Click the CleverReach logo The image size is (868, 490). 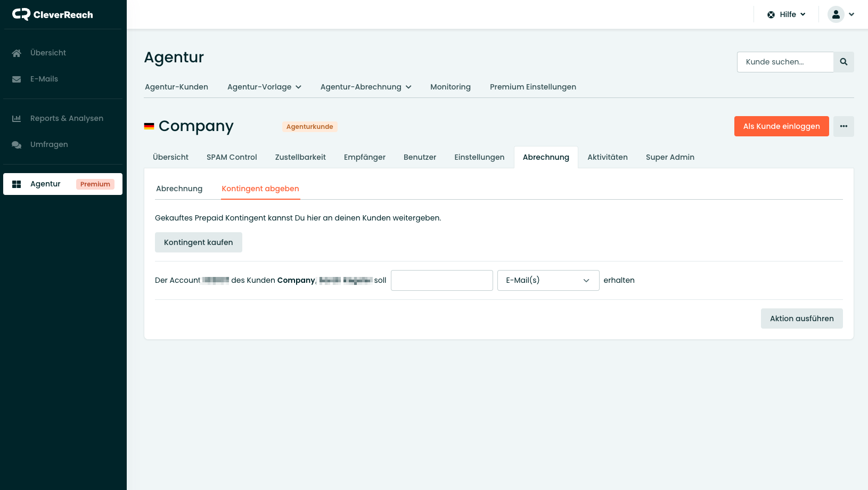coord(52,14)
